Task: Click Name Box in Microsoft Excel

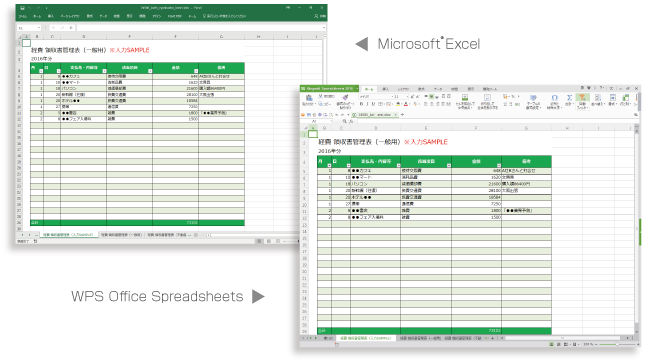Action: point(29,28)
